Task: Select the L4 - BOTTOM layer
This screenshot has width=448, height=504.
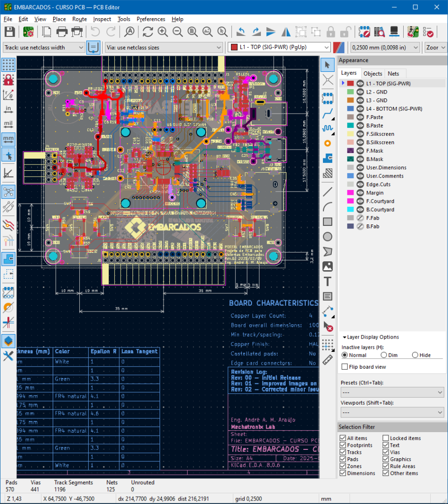Action: 394,109
